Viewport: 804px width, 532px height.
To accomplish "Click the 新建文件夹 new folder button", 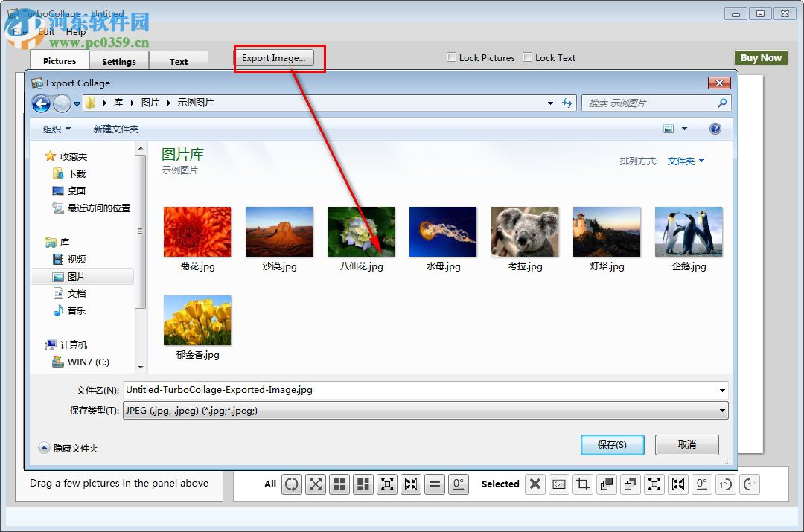I will (x=116, y=129).
